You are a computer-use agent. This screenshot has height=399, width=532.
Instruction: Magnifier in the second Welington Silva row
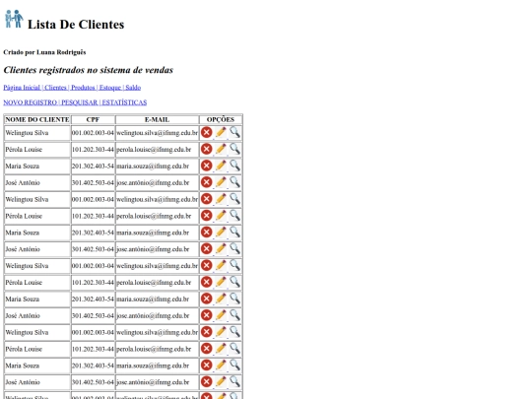[x=234, y=199]
